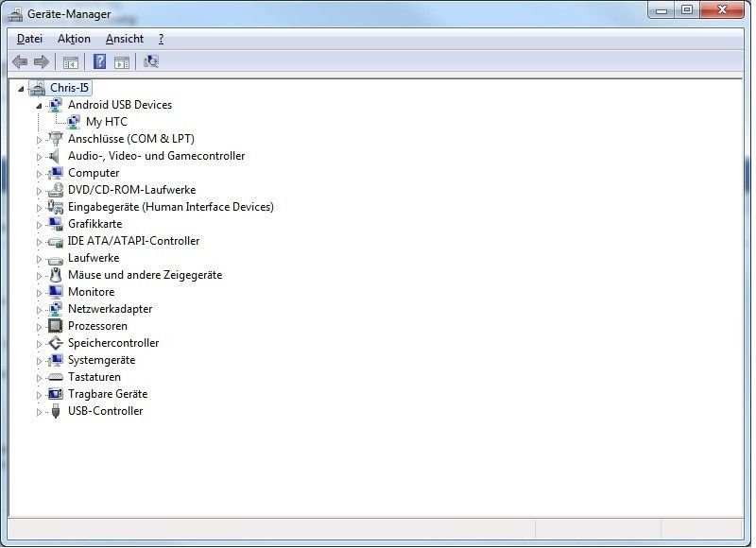The image size is (756, 548).
Task: Select the Tragbare Geräte label
Action: click(108, 394)
